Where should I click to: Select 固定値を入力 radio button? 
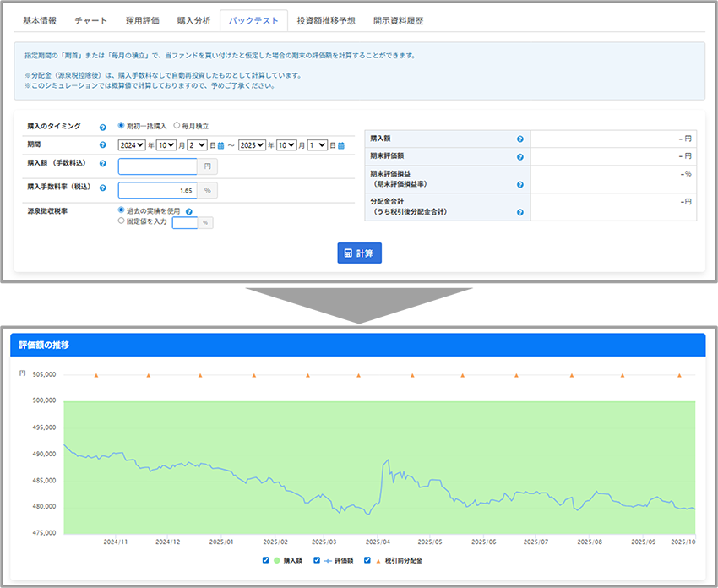(122, 222)
